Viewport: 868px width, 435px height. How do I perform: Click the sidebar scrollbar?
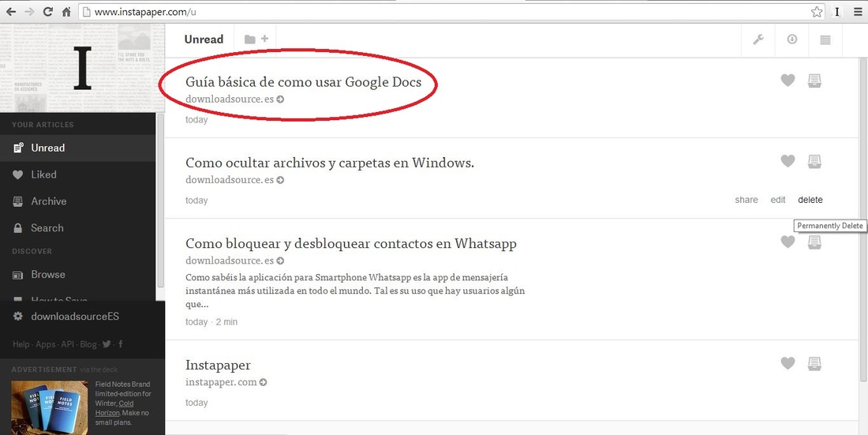(x=160, y=201)
